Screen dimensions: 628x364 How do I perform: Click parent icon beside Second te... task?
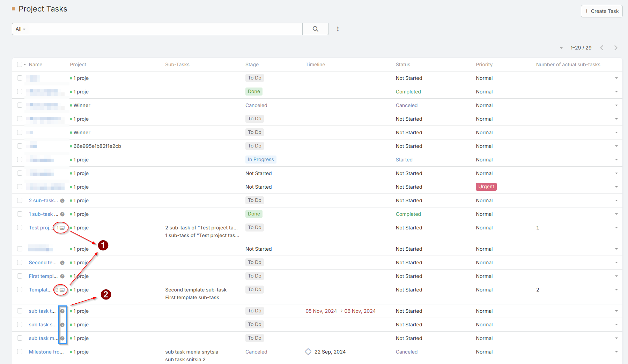62,263
